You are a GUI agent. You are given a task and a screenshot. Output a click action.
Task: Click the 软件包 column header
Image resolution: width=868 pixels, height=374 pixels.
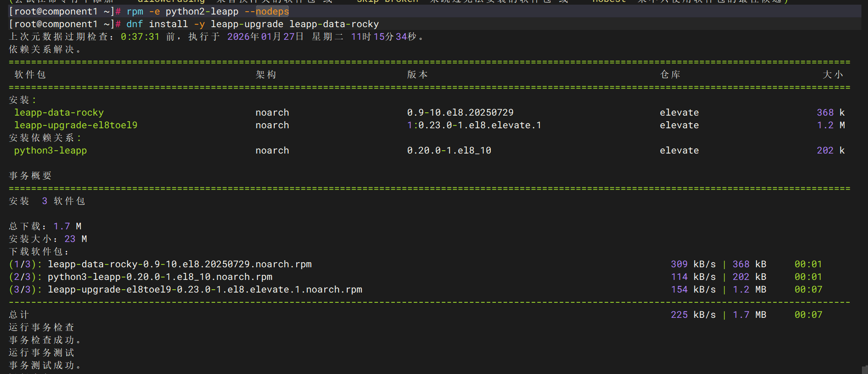tap(30, 74)
